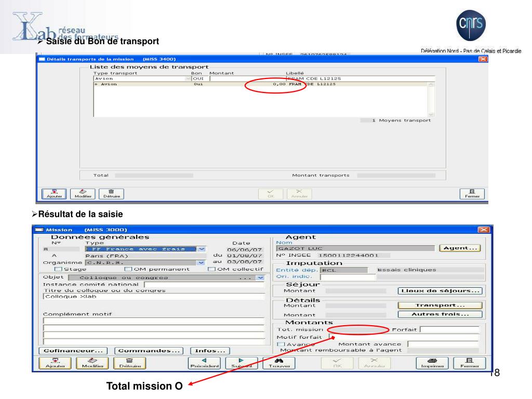Click the agent name GAZOT LUC field
Viewport: 532px width, 399px height.
coord(355,248)
